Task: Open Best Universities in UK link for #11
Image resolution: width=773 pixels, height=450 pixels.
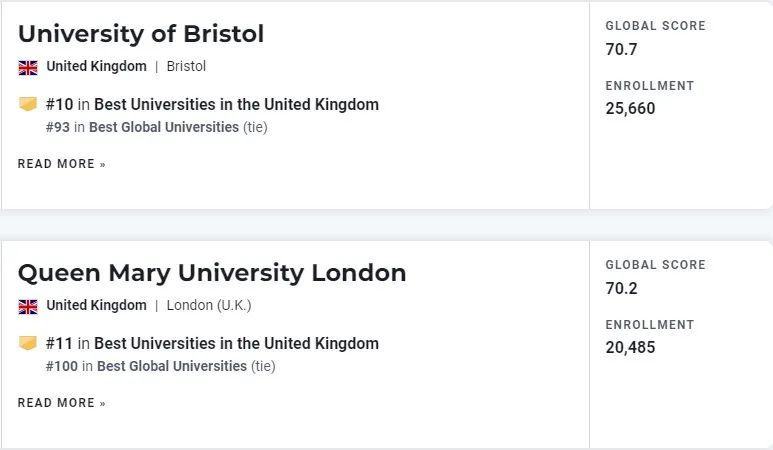Action: click(236, 344)
